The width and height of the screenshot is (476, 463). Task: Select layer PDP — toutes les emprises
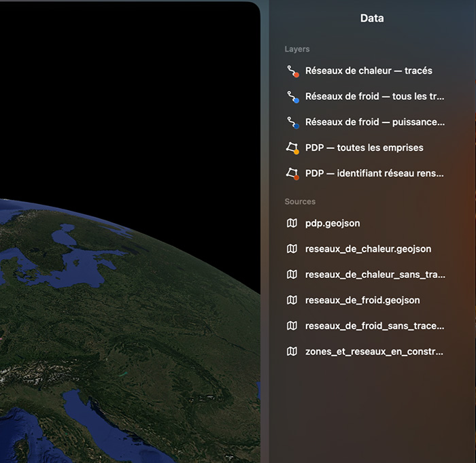point(366,148)
